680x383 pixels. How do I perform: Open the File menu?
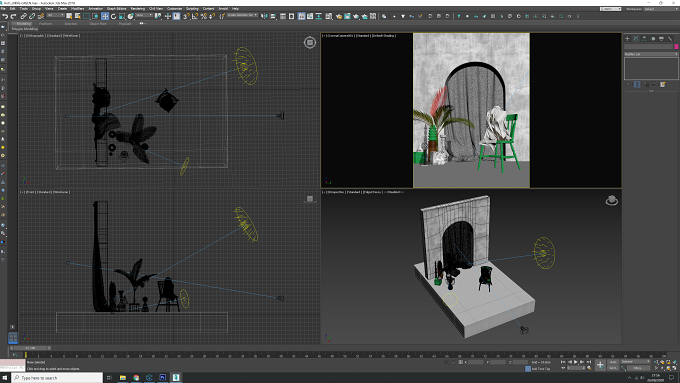[x=3, y=9]
